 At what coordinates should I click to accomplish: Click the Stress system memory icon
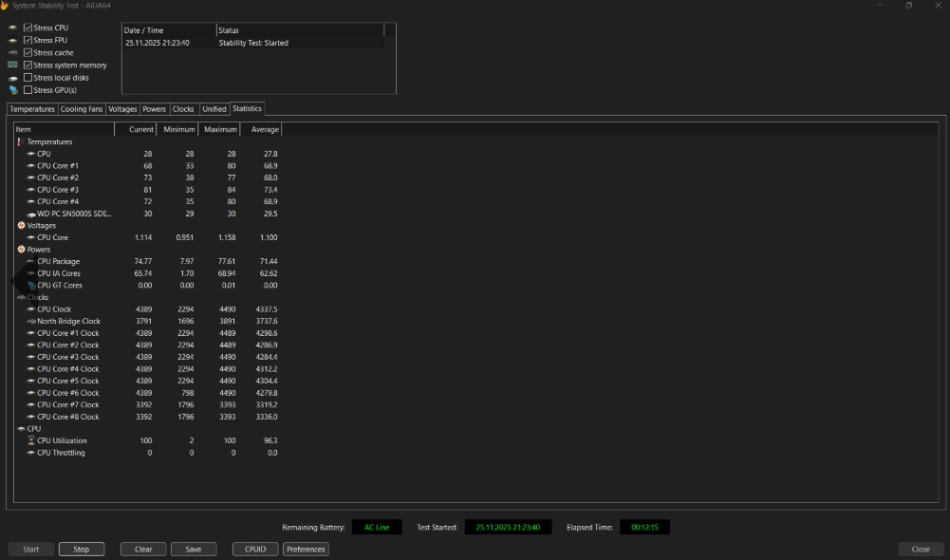(x=12, y=65)
